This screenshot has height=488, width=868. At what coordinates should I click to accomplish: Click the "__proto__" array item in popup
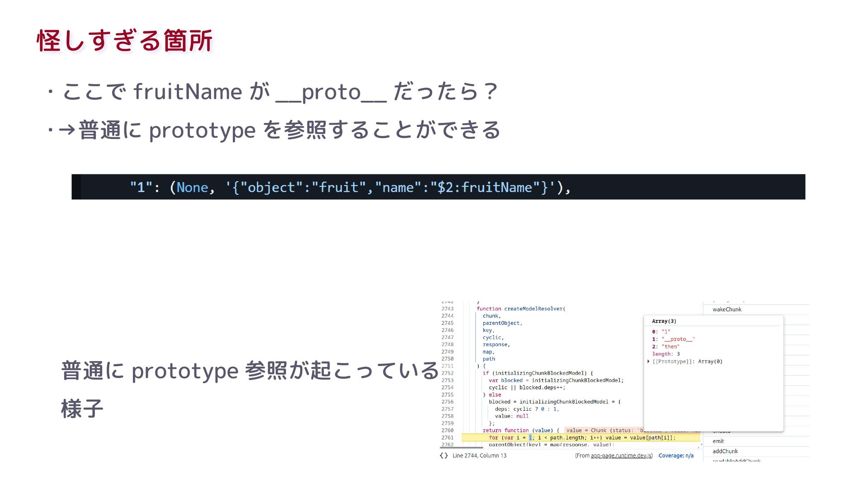pos(678,339)
